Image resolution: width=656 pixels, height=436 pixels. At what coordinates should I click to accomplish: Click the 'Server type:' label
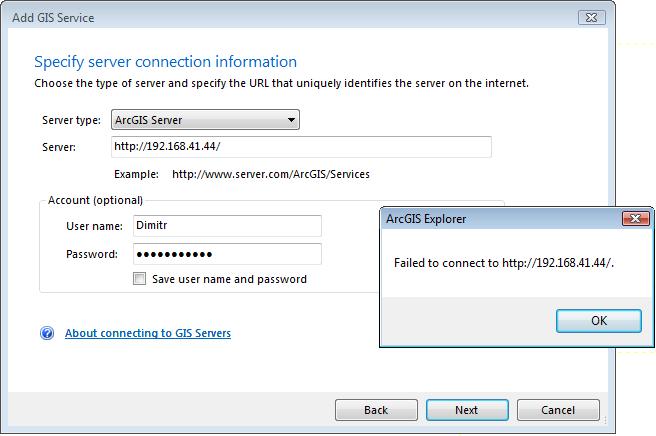click(x=71, y=121)
